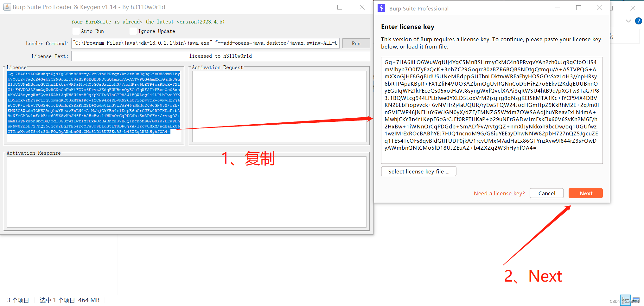Click the 'Enter license key' heading

(x=407, y=27)
